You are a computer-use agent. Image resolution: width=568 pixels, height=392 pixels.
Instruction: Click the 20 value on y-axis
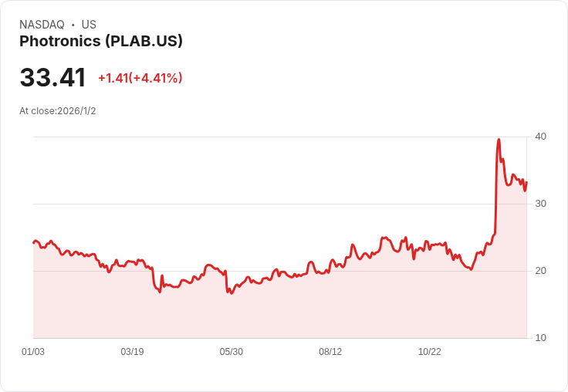540,271
